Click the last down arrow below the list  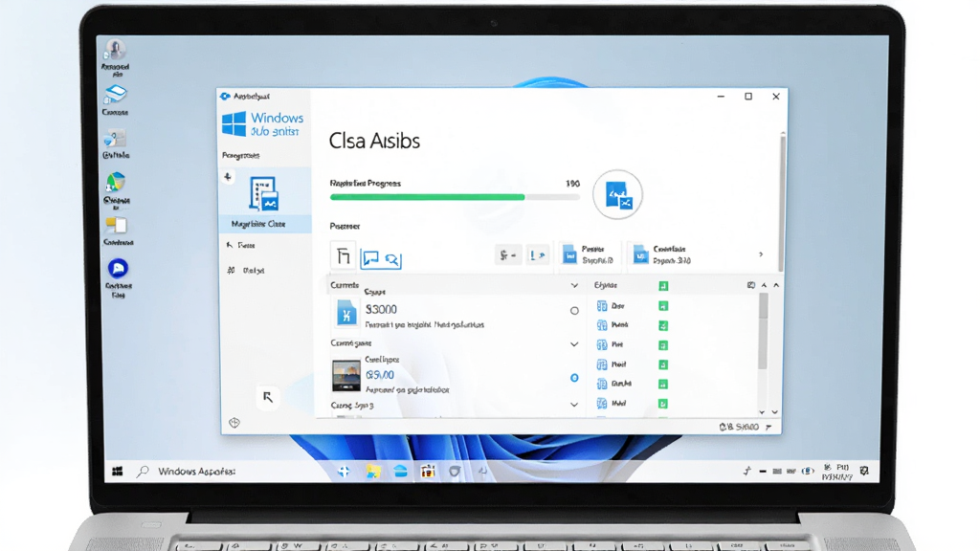(x=775, y=412)
